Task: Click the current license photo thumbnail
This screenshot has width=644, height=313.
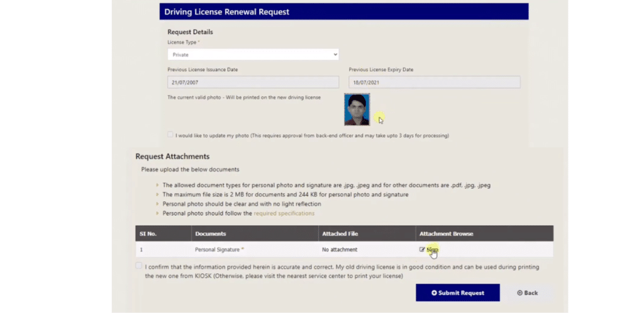Action: [357, 109]
